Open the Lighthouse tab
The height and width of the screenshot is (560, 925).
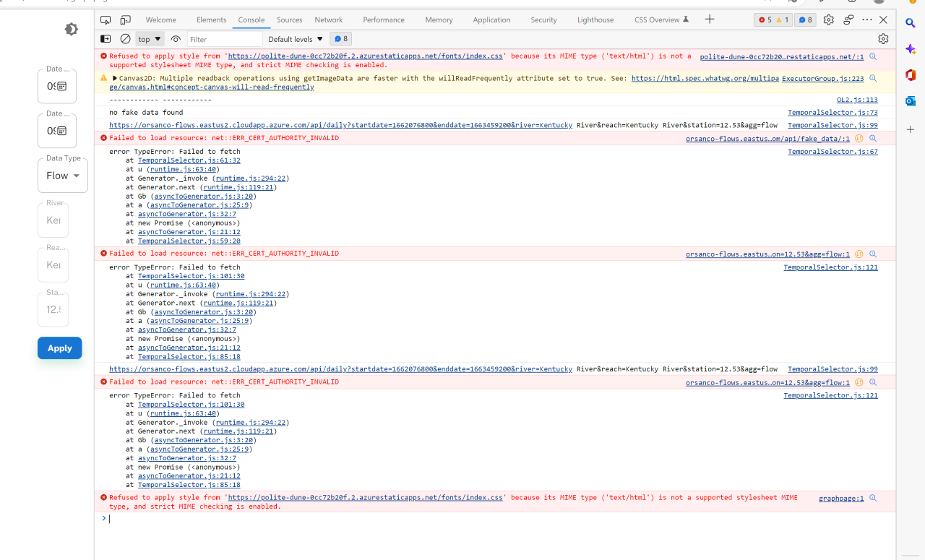[x=595, y=20]
